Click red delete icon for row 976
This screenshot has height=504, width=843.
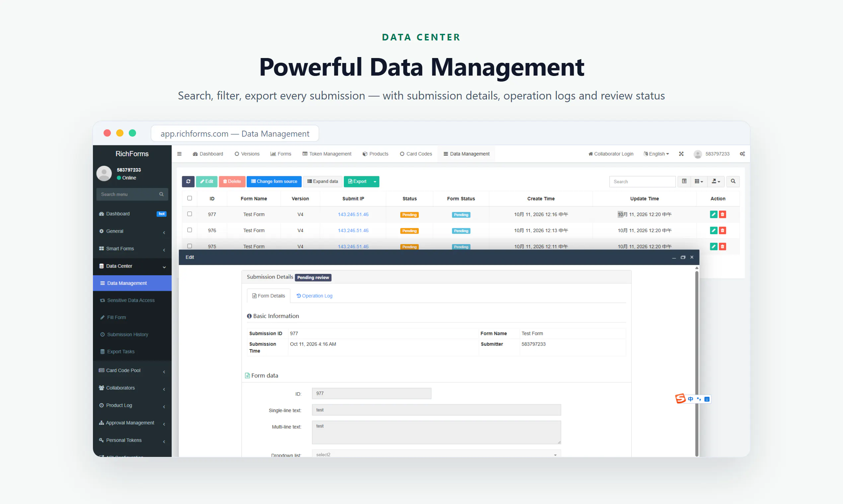click(x=723, y=230)
